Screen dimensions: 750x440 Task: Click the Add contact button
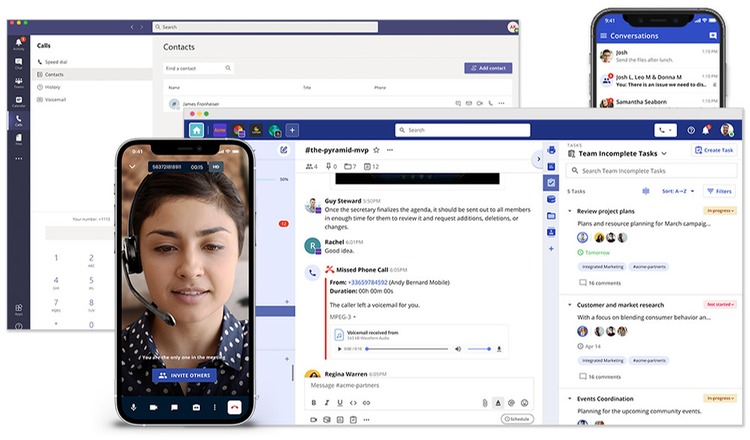(488, 68)
